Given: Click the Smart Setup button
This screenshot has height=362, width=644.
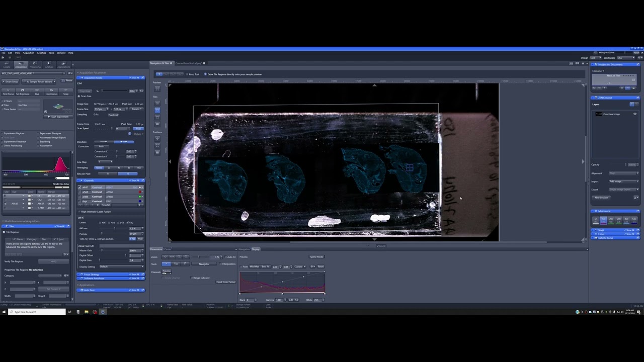Looking at the screenshot, I should coord(11,81).
